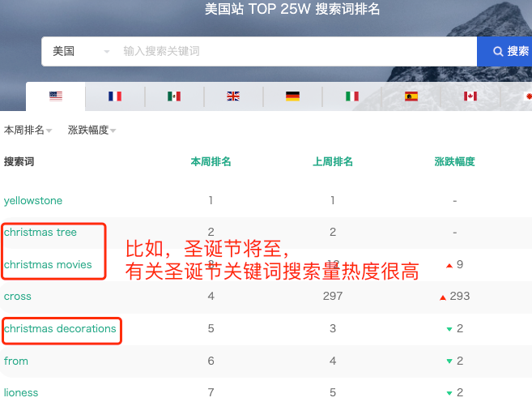Open the Mexico flag tab
Image resolution: width=532 pixels, height=402 pixels.
pyautogui.click(x=174, y=96)
